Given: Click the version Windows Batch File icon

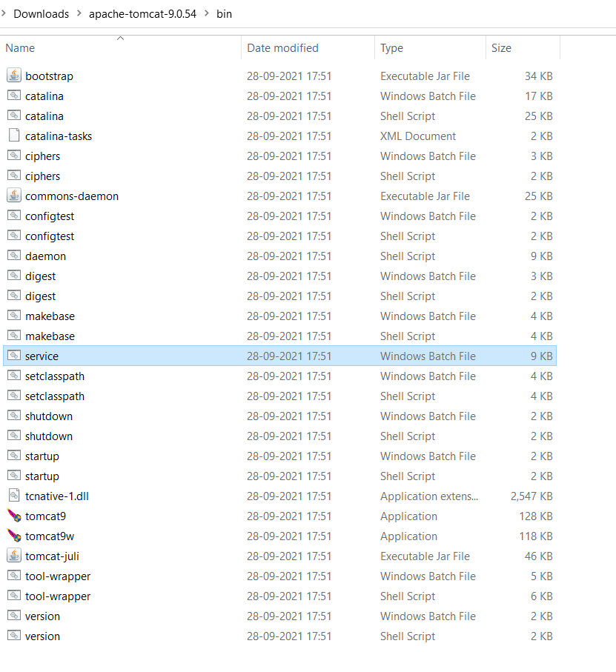Looking at the screenshot, I should [14, 616].
